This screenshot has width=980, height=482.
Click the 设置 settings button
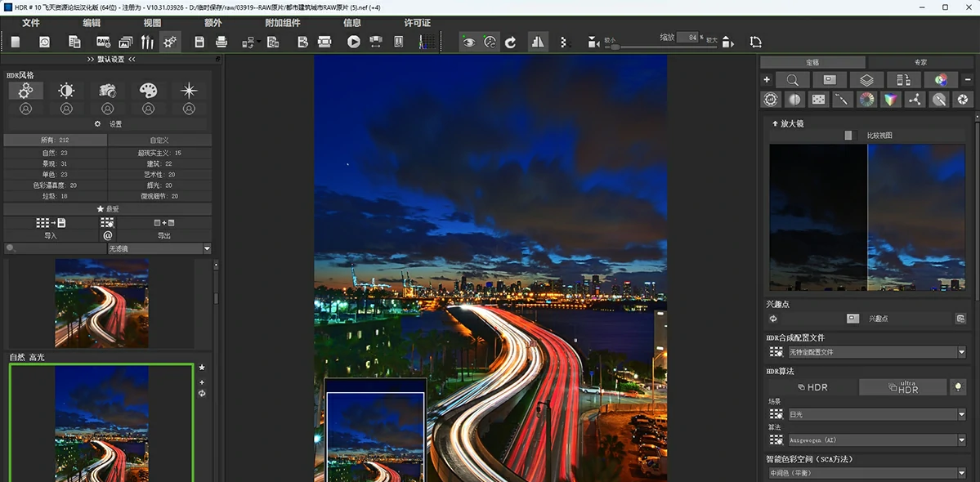pos(108,124)
